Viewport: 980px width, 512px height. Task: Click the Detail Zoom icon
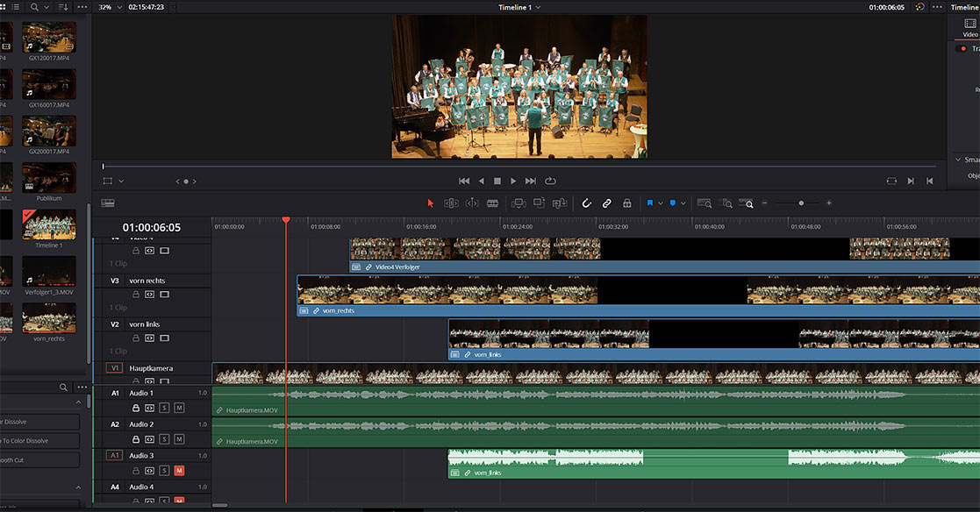pos(726,203)
